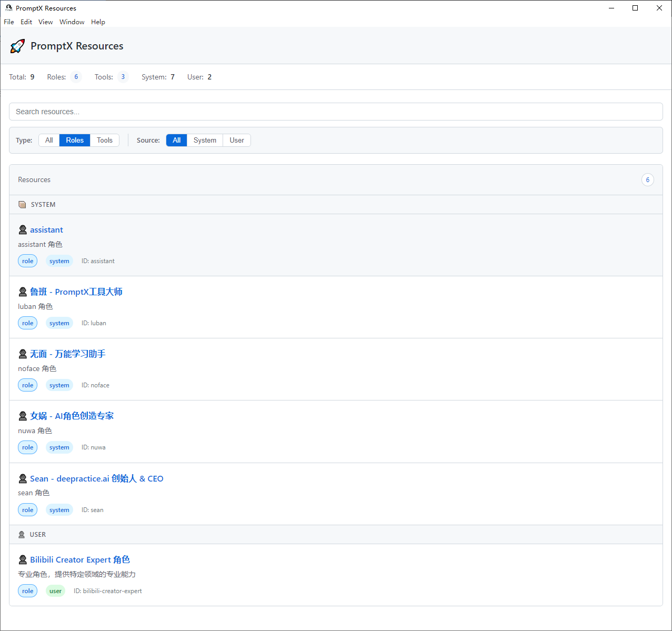Click the ID: bilibili-creator-expert text

[108, 591]
